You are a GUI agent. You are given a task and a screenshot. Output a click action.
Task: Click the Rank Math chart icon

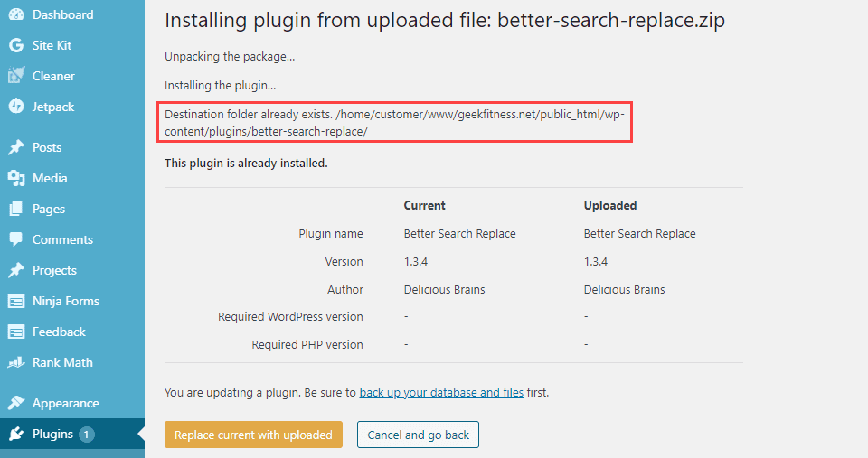(15, 362)
